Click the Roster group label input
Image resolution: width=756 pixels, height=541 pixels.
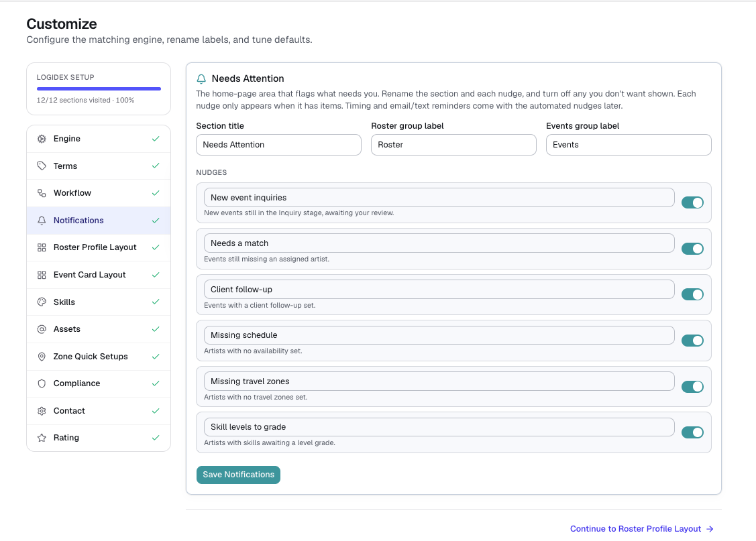[x=453, y=145]
